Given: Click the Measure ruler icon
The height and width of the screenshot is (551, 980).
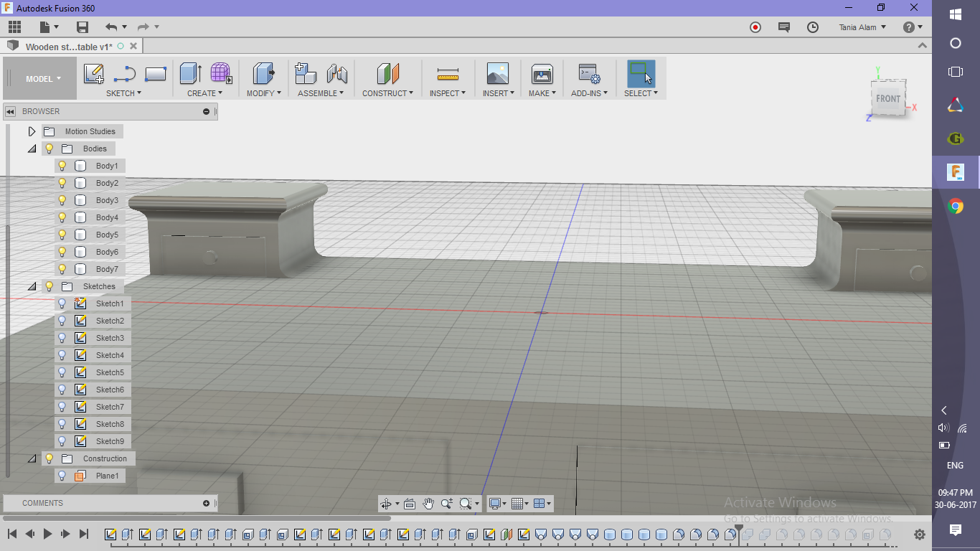Looking at the screenshot, I should [448, 74].
